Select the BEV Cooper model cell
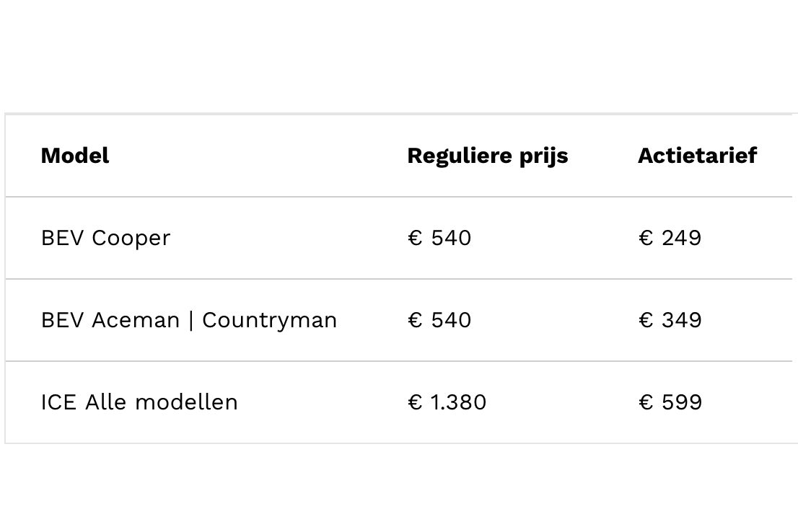Viewport: 798px width, 532px height. point(105,238)
